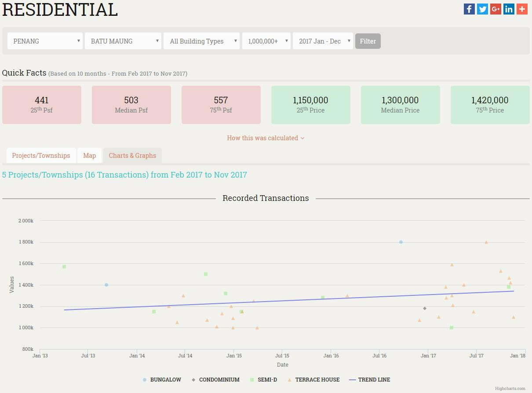
Task: Open LinkedIn share icon
Action: coord(509,9)
